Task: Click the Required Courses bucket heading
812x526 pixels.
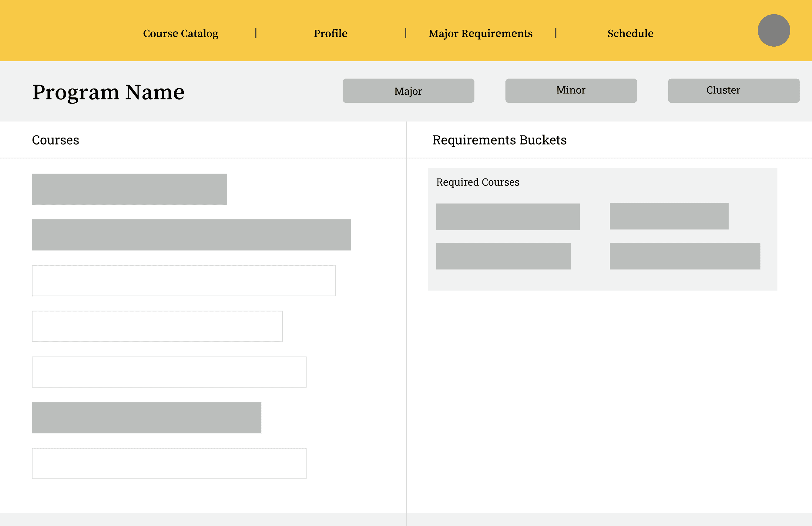Action: point(477,182)
